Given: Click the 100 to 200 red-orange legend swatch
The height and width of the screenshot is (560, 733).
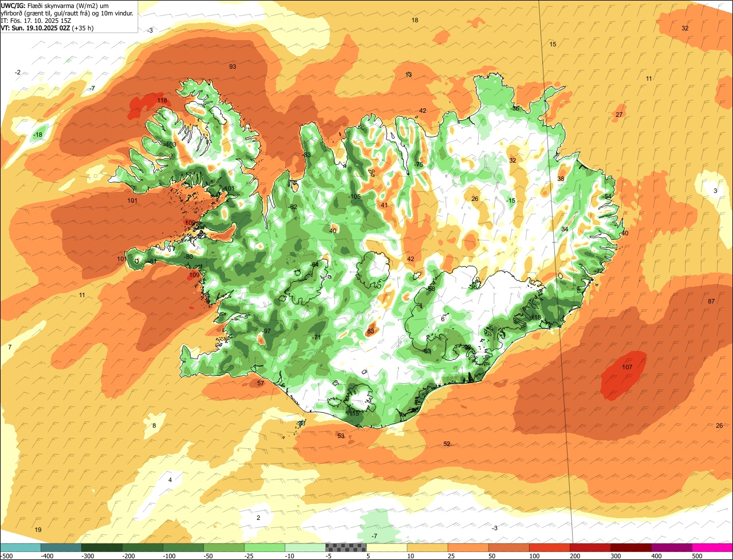Looking at the screenshot, I should [549, 547].
